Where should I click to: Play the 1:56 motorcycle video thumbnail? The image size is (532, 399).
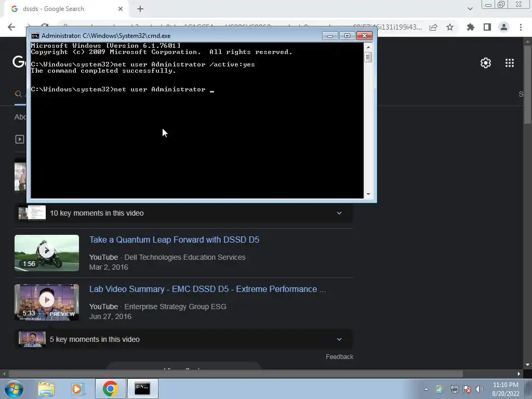pos(47,253)
